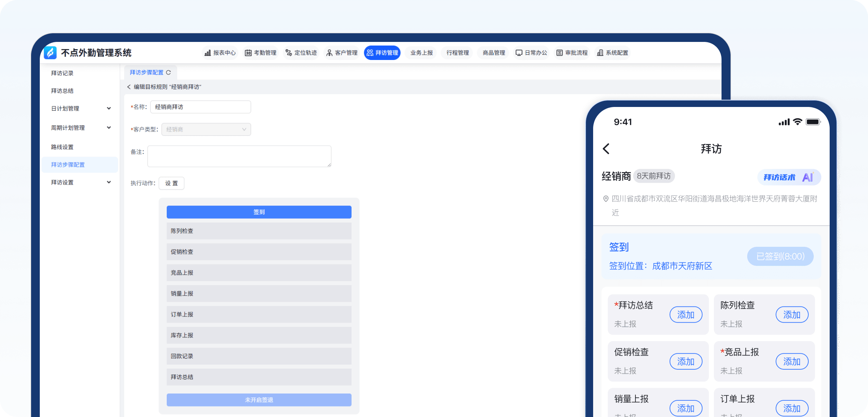The image size is (868, 417).
Task: Switch to the 拜访管理 nav item
Action: pos(382,53)
